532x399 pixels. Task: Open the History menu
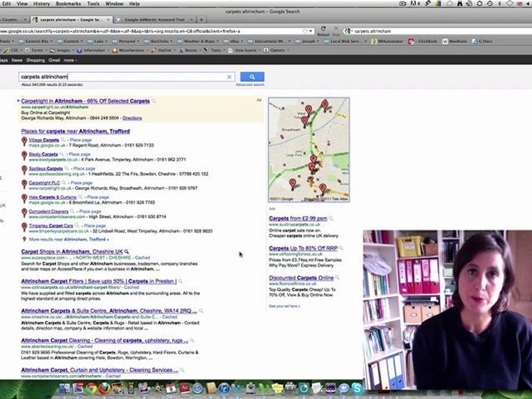(42, 4)
